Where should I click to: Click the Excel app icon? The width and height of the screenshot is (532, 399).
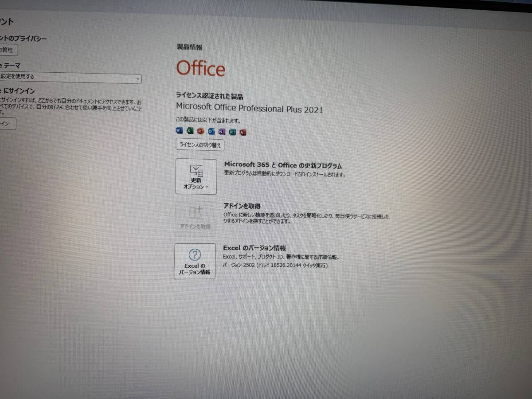coord(190,131)
